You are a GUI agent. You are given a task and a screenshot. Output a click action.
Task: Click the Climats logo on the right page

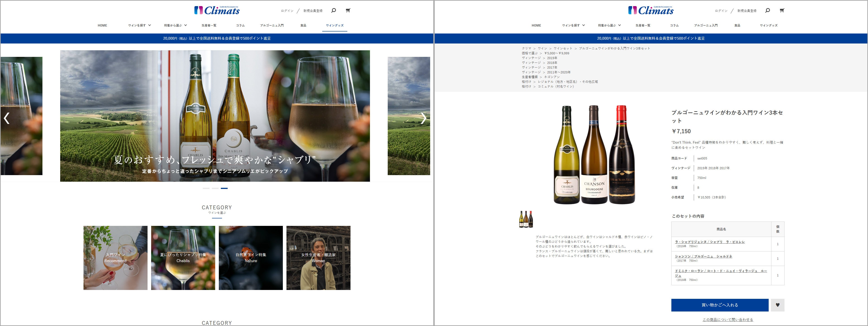[x=651, y=10]
